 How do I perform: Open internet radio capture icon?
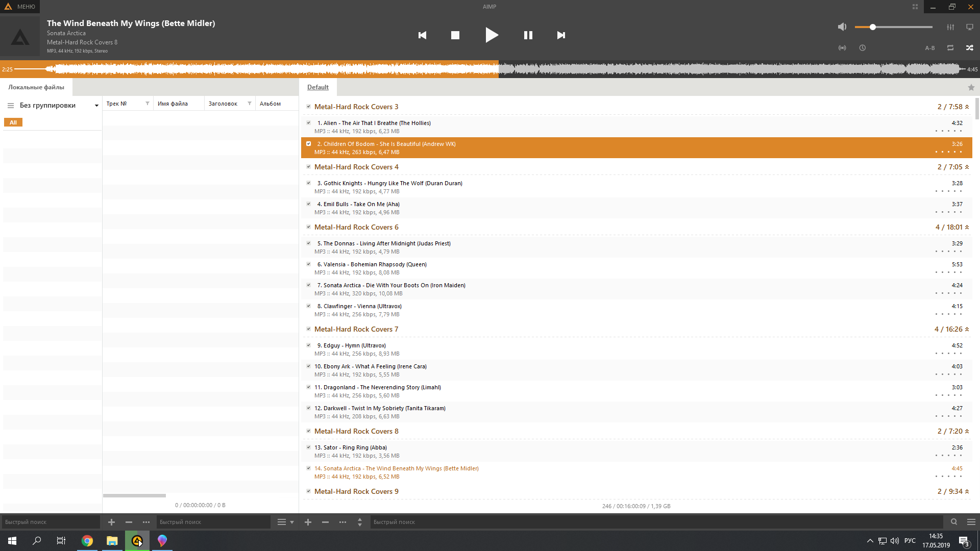(842, 48)
